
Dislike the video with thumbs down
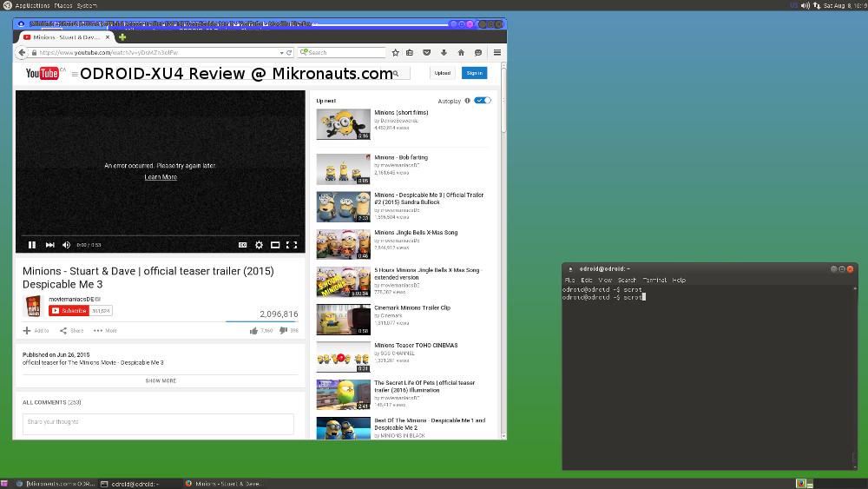click(x=284, y=331)
